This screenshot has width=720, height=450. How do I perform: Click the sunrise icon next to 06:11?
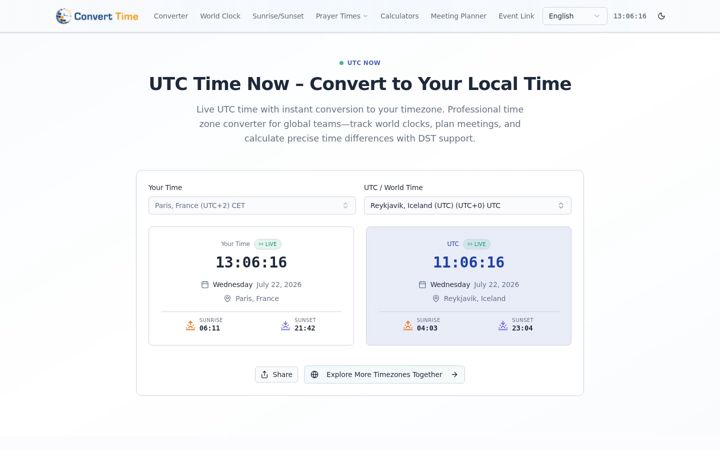[x=191, y=325]
